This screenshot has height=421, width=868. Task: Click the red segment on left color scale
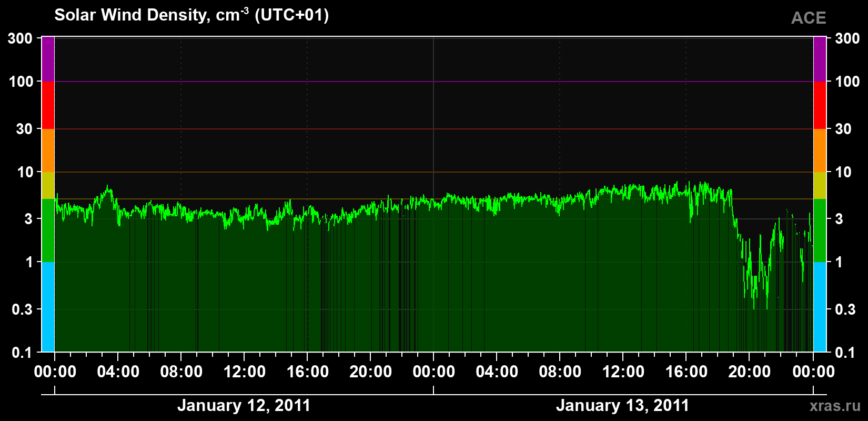coord(48,105)
